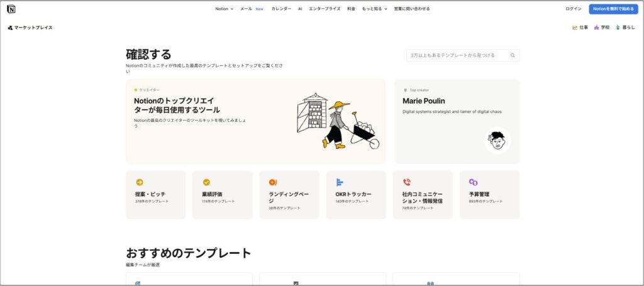
Task: Click the template count under 予算管理
Action: [x=486, y=202]
